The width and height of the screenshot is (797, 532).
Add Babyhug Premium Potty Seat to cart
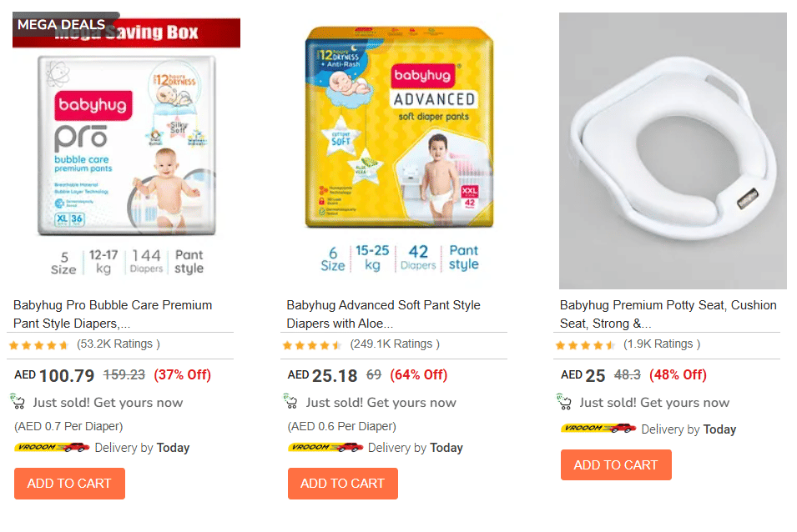616,464
